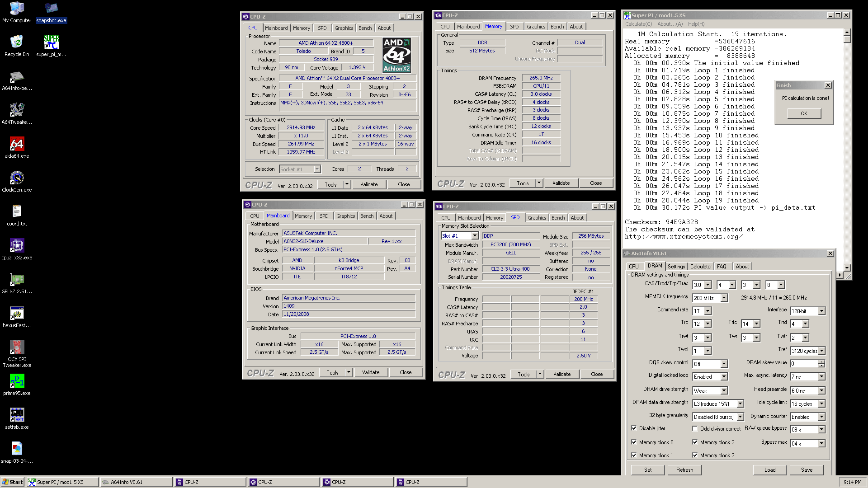Open the snap-03-04 image file icon

pos(17,453)
